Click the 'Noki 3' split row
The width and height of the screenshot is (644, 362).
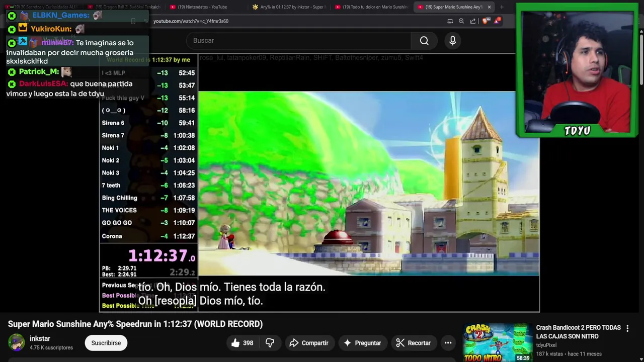(x=148, y=173)
